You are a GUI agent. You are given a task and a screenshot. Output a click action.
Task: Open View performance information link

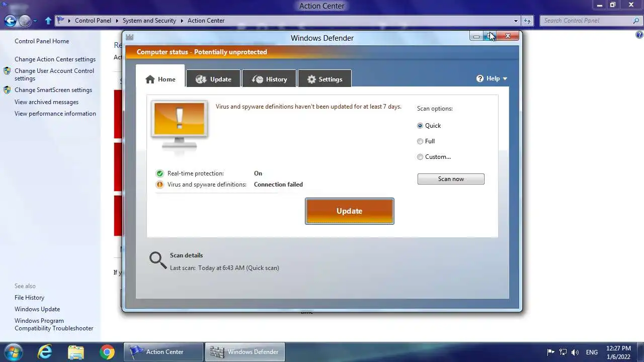[x=55, y=114]
